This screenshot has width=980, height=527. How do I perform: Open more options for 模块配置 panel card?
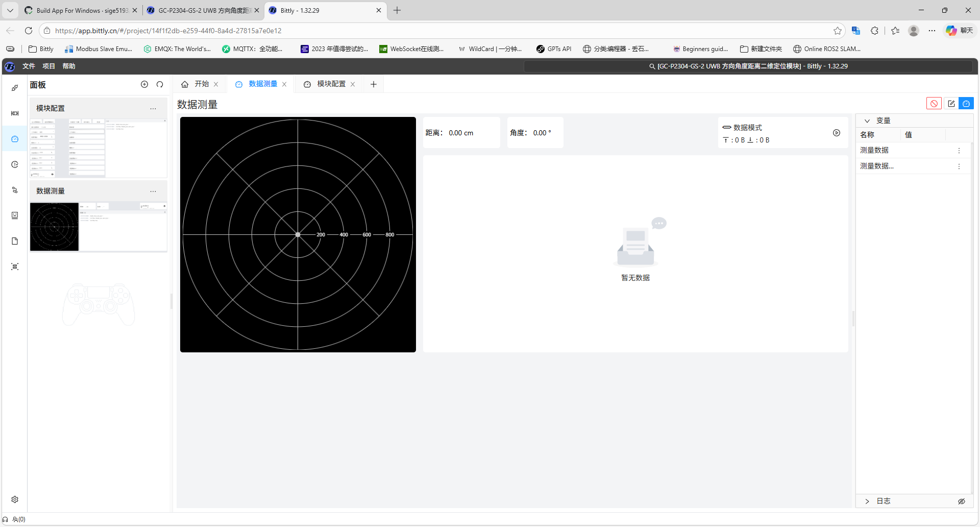click(x=153, y=108)
